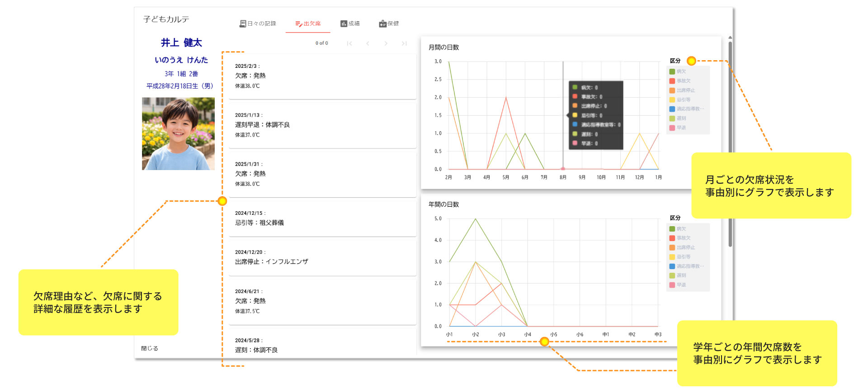Open the 2025/2/3 欠席:発熱 record

click(322, 76)
